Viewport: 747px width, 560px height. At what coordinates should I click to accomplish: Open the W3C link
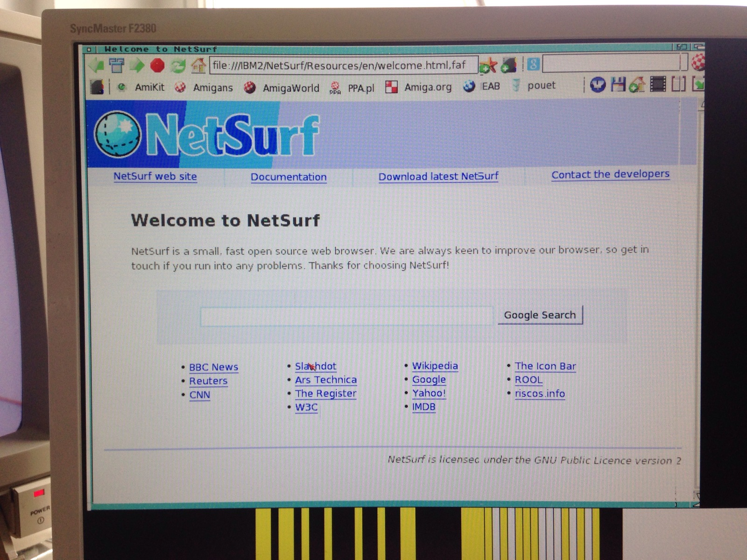coord(306,407)
